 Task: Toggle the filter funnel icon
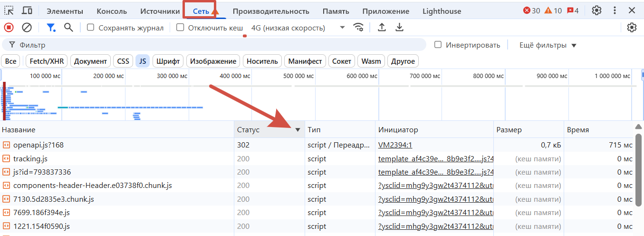(50, 28)
